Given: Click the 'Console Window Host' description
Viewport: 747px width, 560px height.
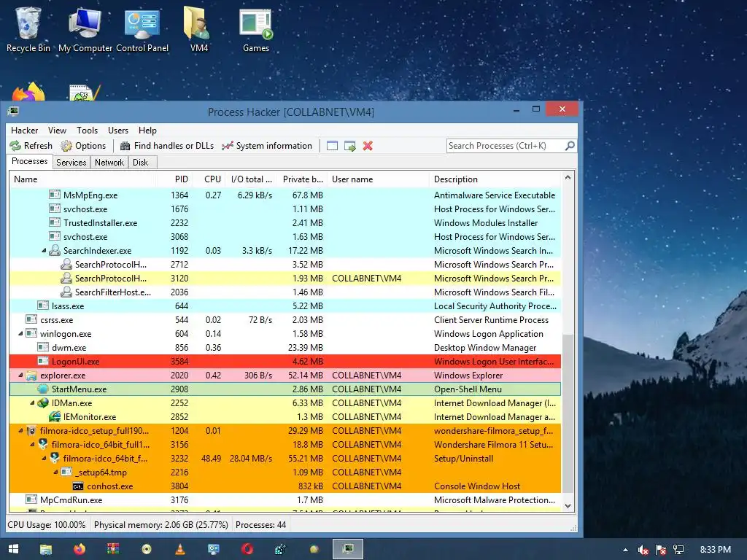Looking at the screenshot, I should coord(477,486).
